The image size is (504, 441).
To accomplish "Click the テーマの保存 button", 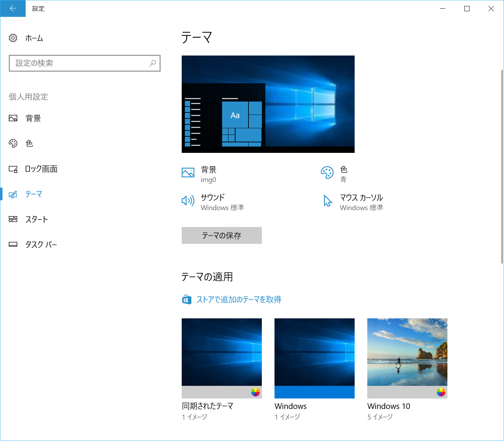I will tap(221, 235).
